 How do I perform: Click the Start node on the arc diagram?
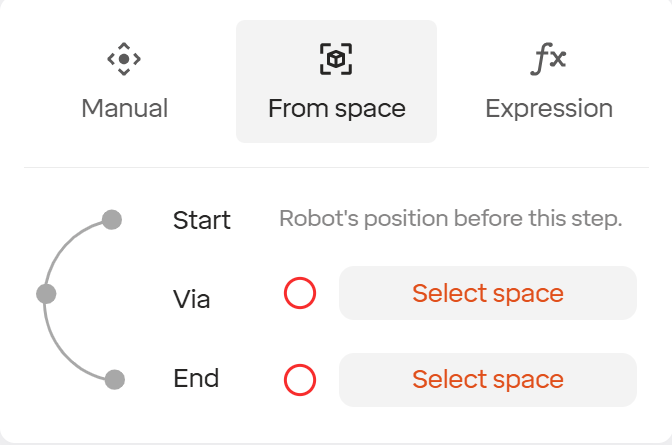click(x=112, y=219)
